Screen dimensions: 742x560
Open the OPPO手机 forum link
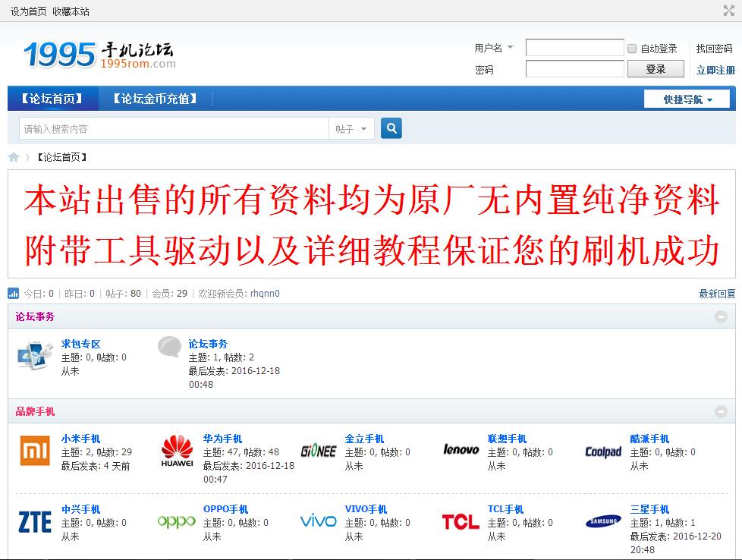[x=226, y=509]
